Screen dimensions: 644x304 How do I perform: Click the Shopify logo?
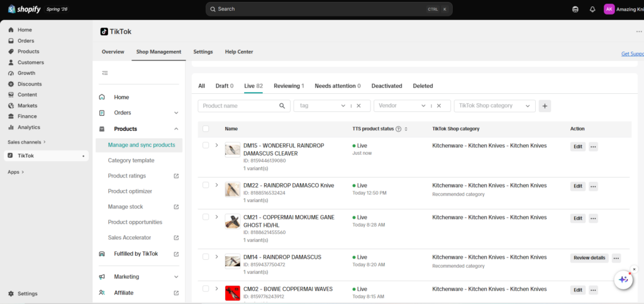[25, 9]
